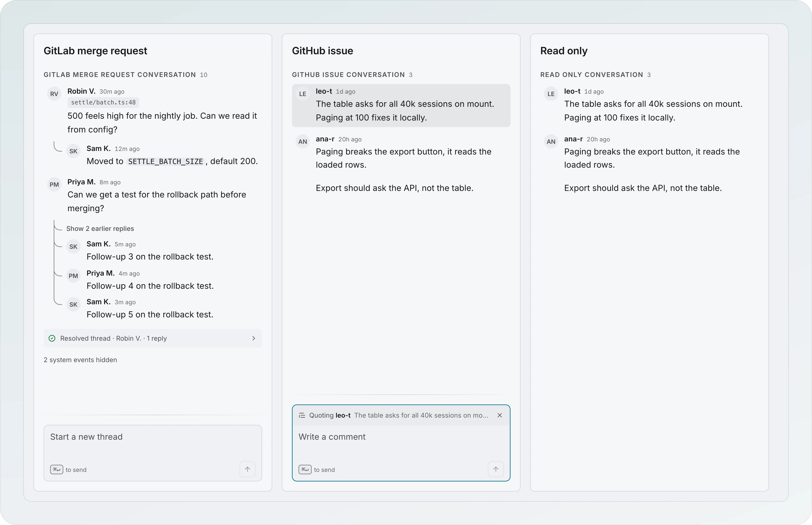Click ana-r's name in the Read only panel
Screen dimensions: 812x525
point(573,139)
